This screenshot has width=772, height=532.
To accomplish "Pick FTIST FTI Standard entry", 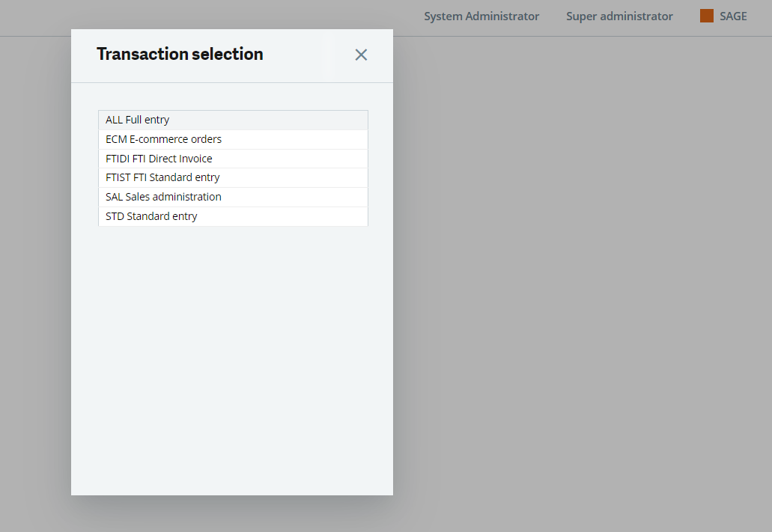I will 233,177.
